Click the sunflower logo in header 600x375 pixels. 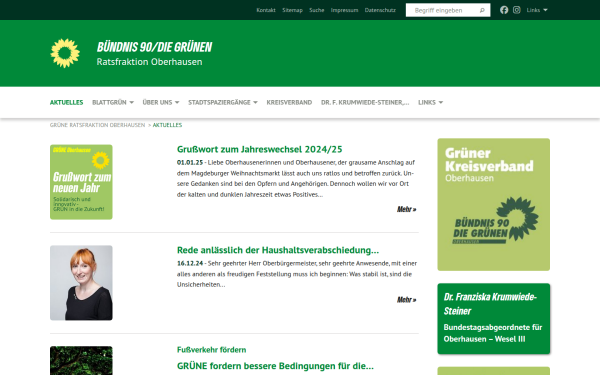(x=65, y=53)
